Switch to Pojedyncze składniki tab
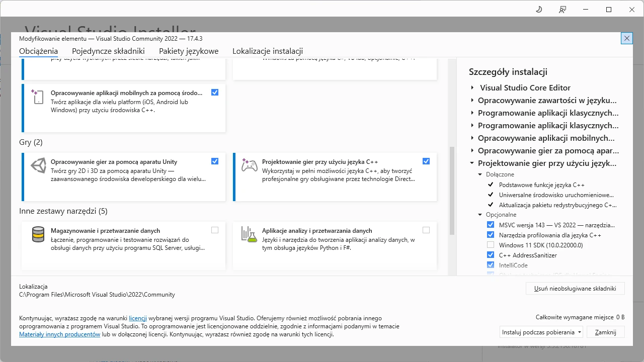This screenshot has width=644, height=362. [108, 51]
